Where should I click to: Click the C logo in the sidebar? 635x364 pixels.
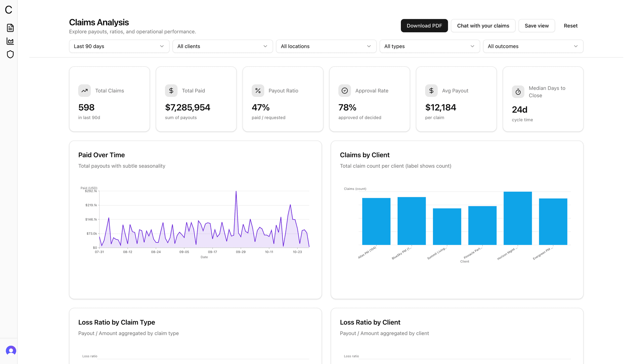tap(8, 10)
